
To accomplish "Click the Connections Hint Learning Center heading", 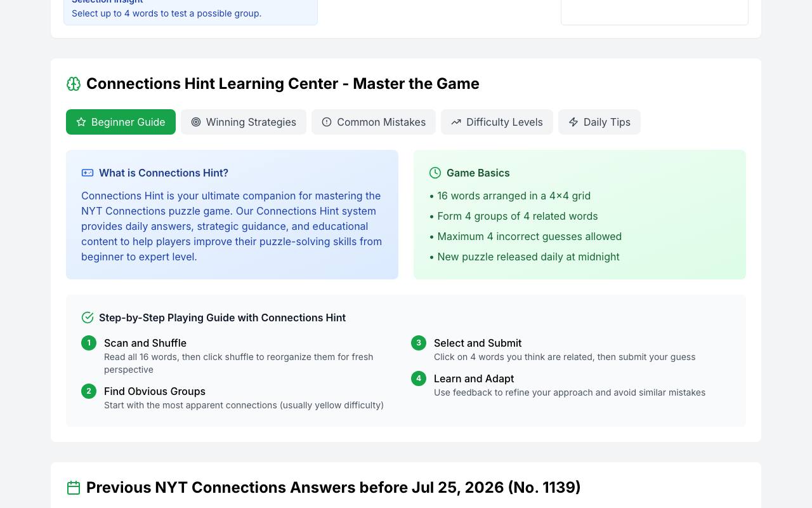I will click(x=283, y=84).
